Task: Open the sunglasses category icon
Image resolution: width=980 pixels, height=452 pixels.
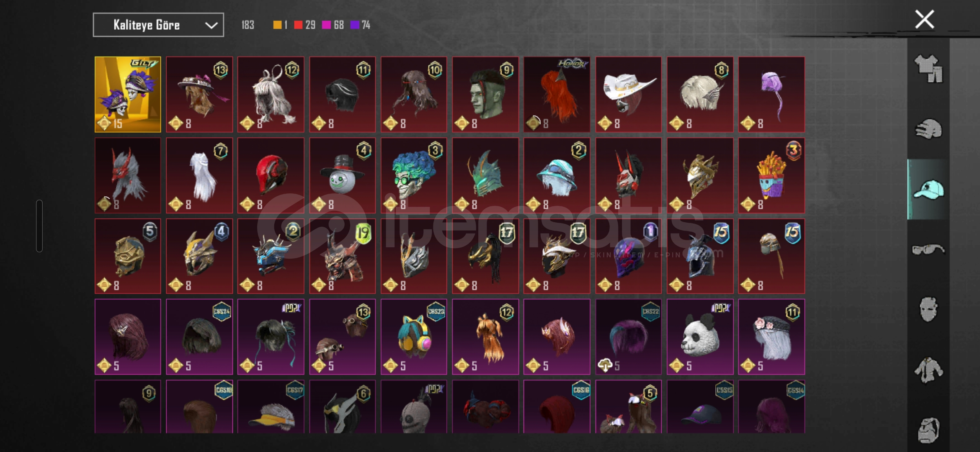Action: pos(928,250)
